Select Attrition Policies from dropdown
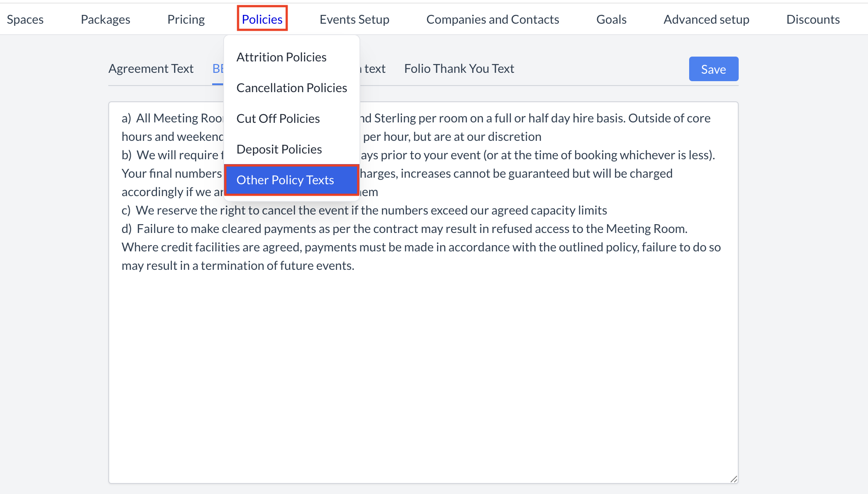 (281, 57)
